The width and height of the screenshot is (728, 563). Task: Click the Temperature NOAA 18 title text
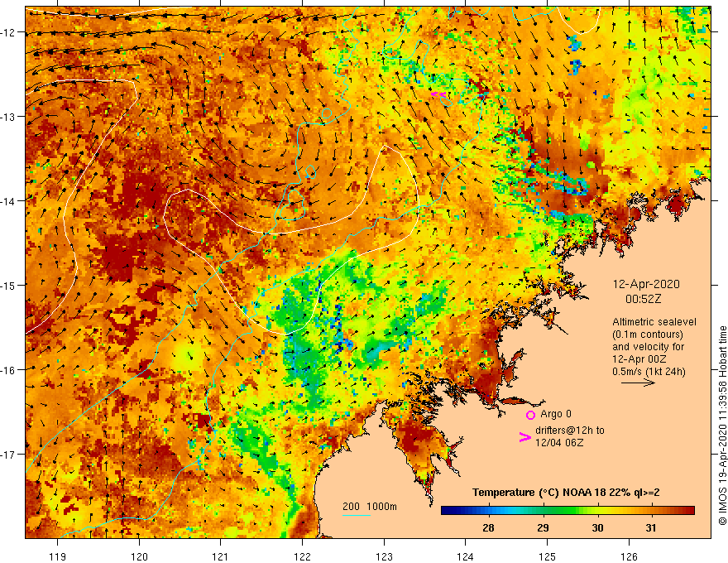(566, 493)
